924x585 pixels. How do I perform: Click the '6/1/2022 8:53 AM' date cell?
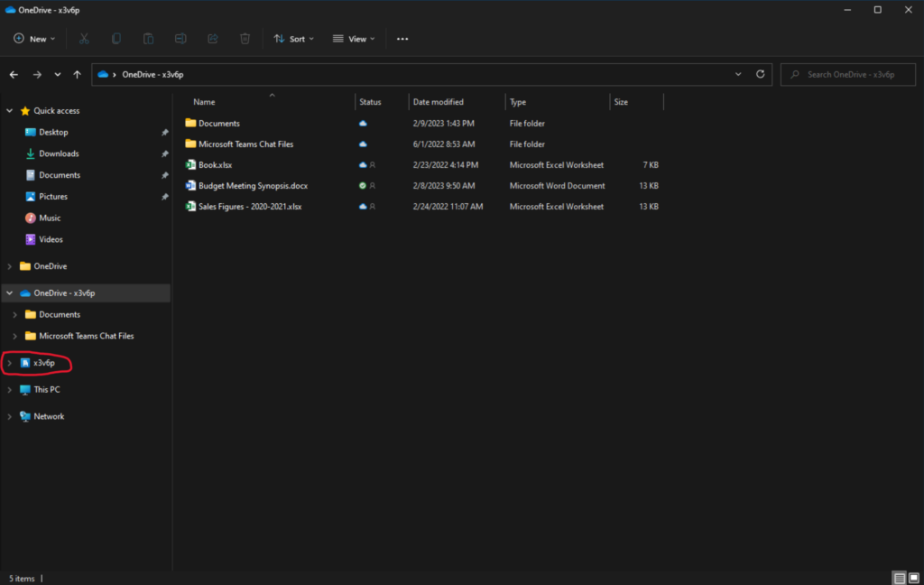444,144
